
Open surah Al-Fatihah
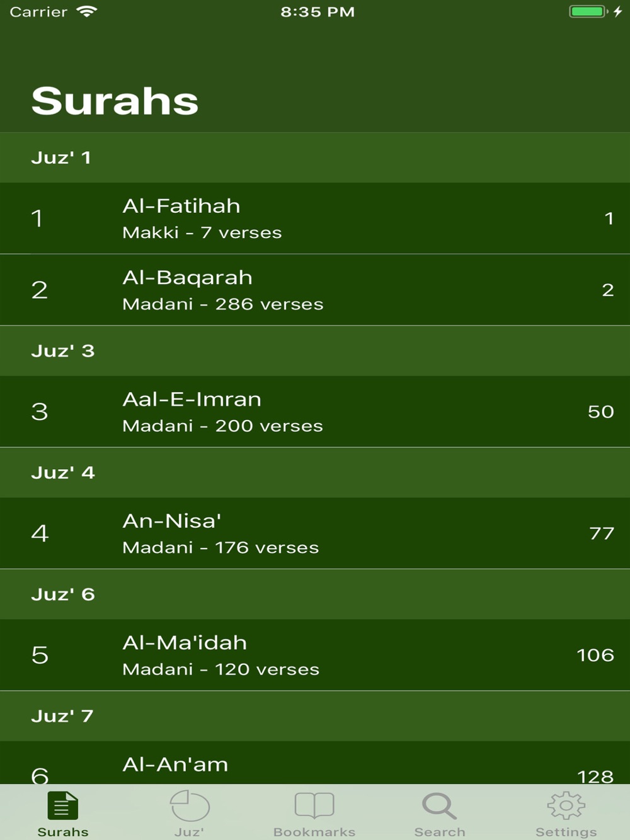coord(315,219)
